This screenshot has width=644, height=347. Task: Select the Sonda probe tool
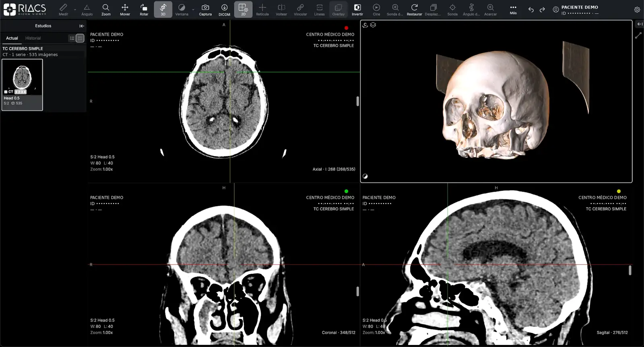[x=452, y=9]
